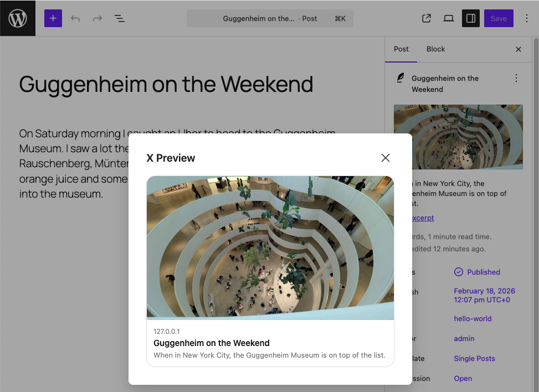Click the View Post external link icon

tap(427, 18)
